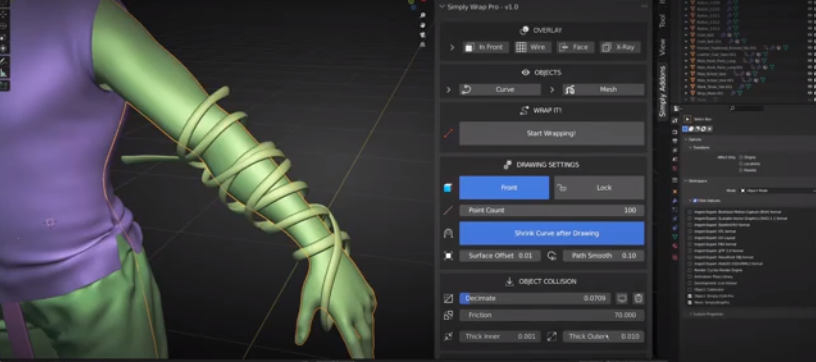Collapse the Transform subsection
The width and height of the screenshot is (816, 362).
pos(699,148)
